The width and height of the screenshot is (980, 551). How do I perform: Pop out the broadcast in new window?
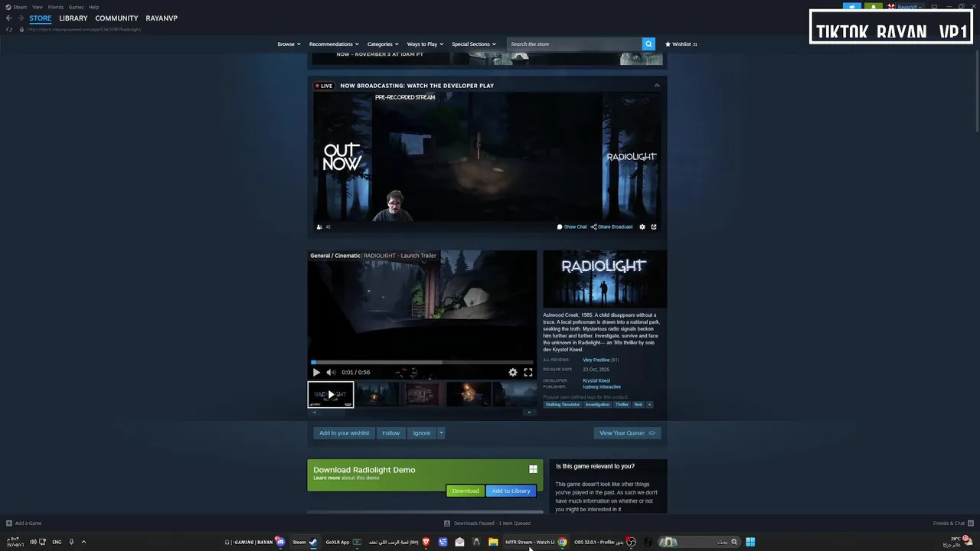pyautogui.click(x=654, y=227)
